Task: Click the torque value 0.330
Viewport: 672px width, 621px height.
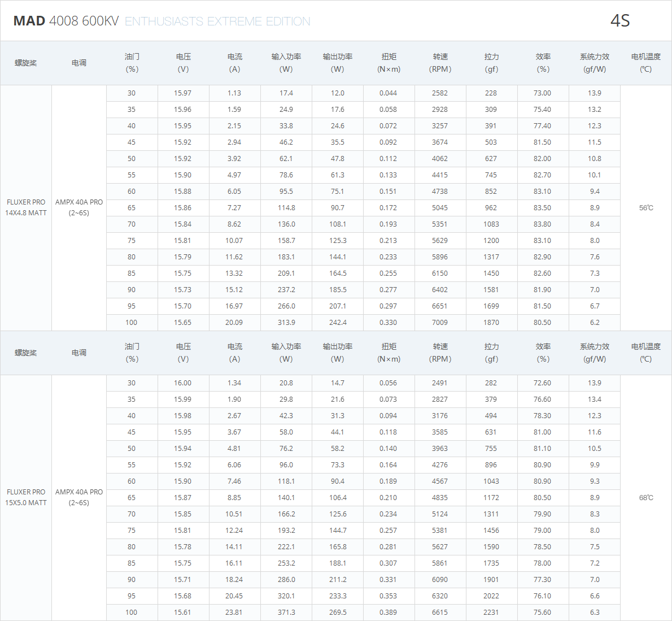Action: (389, 323)
